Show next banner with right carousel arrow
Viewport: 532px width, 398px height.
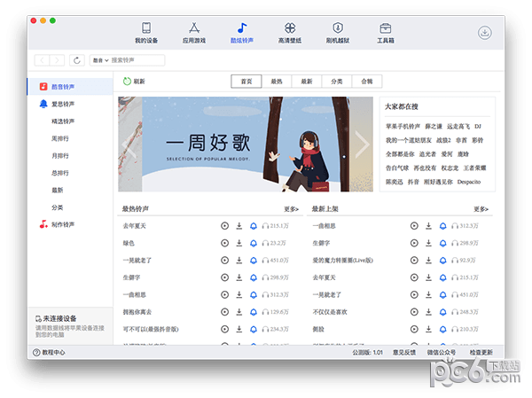click(x=362, y=144)
